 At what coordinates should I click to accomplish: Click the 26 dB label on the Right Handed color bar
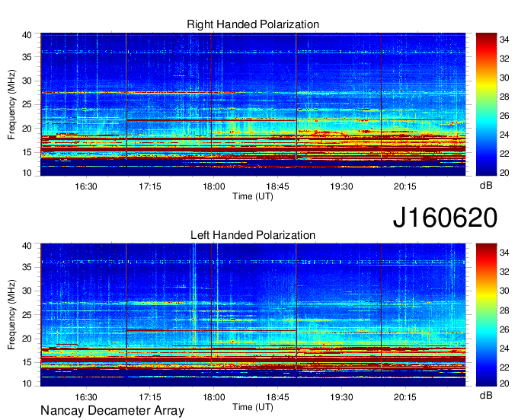pyautogui.click(x=504, y=116)
